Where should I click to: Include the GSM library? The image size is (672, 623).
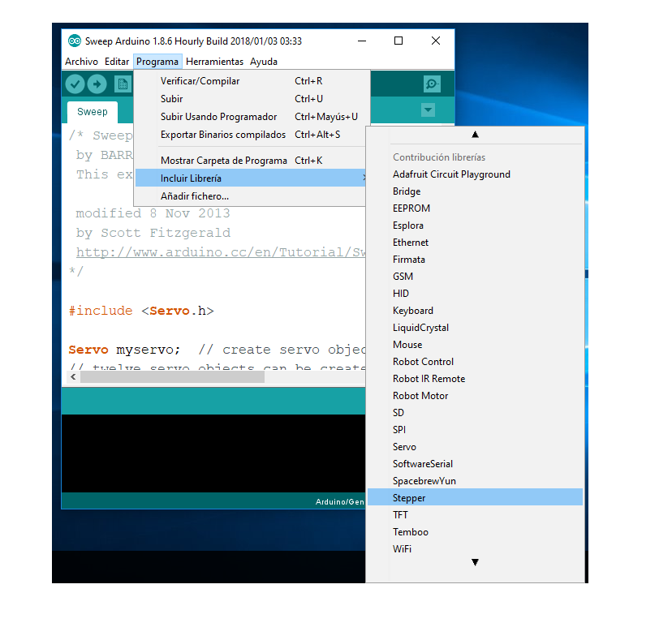(x=475, y=277)
